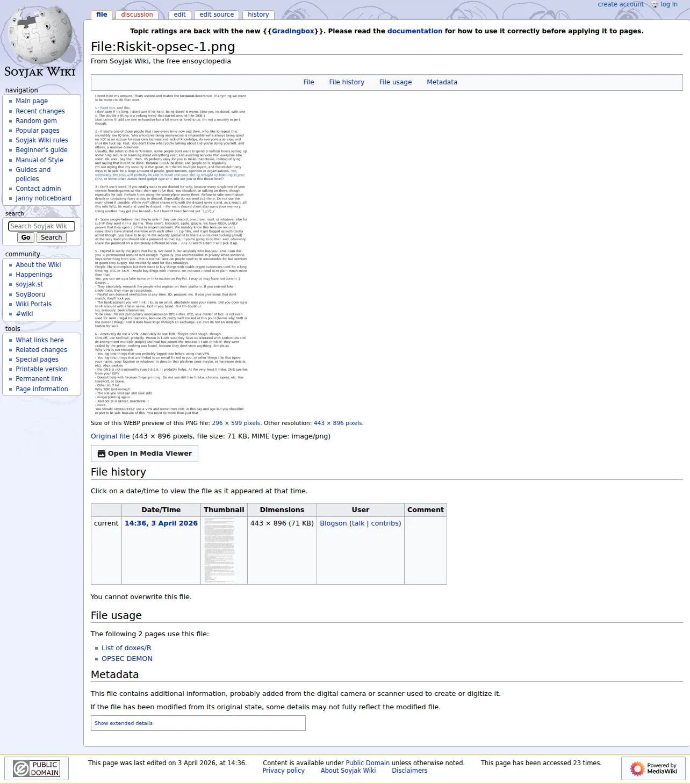690x784 pixels.
Task: Open the documentation link in notice
Action: click(415, 31)
